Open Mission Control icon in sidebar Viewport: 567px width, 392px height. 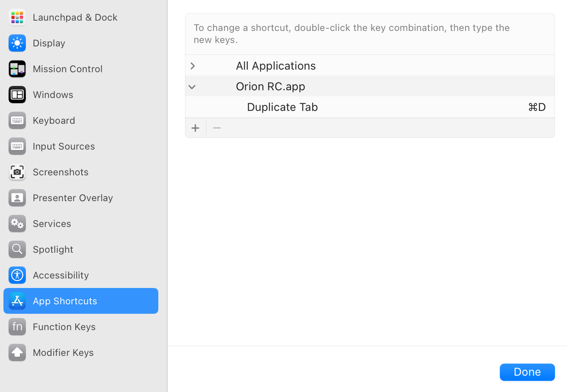[x=17, y=69]
